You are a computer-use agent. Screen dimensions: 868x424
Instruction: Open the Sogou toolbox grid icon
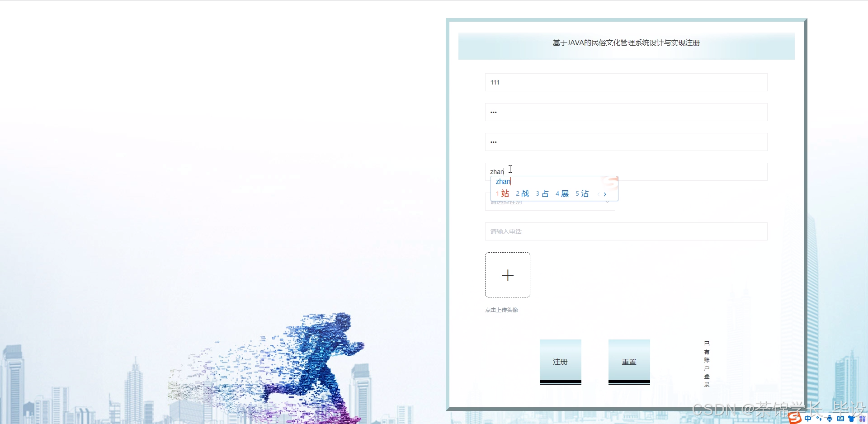863,418
